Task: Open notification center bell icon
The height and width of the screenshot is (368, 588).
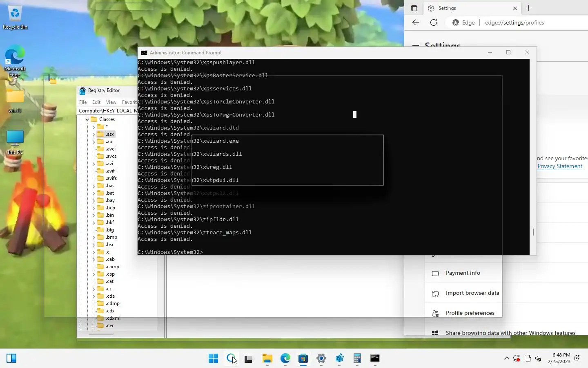Action: click(577, 359)
